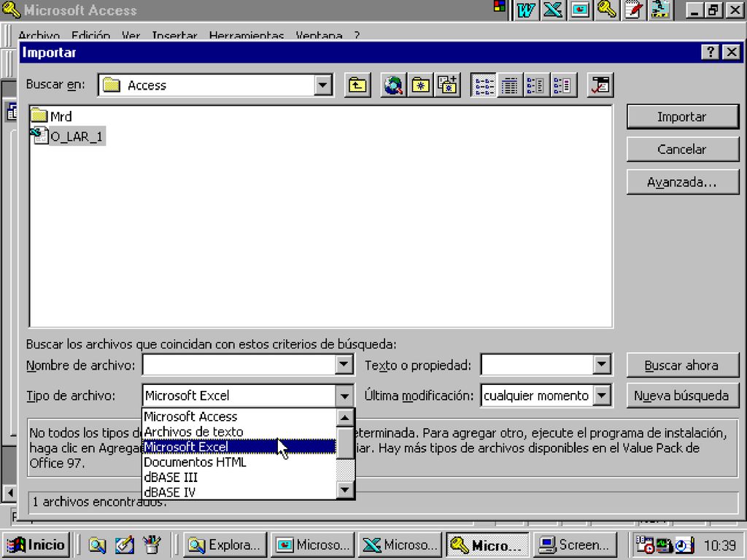This screenshot has width=747, height=560.
Task: Click the help question mark in Importar title
Action: pyautogui.click(x=711, y=52)
